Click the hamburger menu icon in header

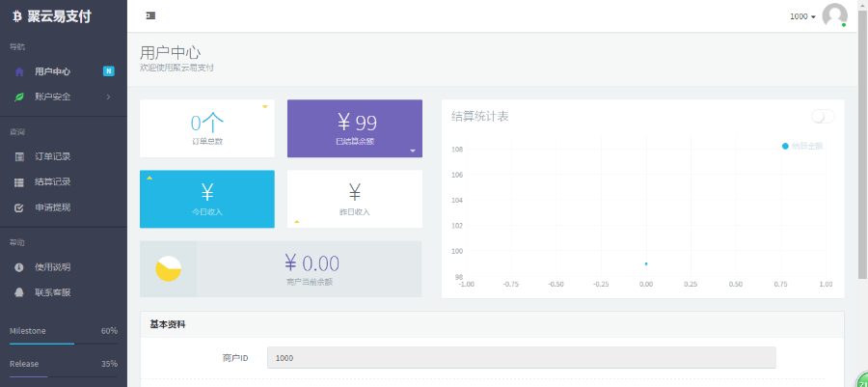(150, 16)
